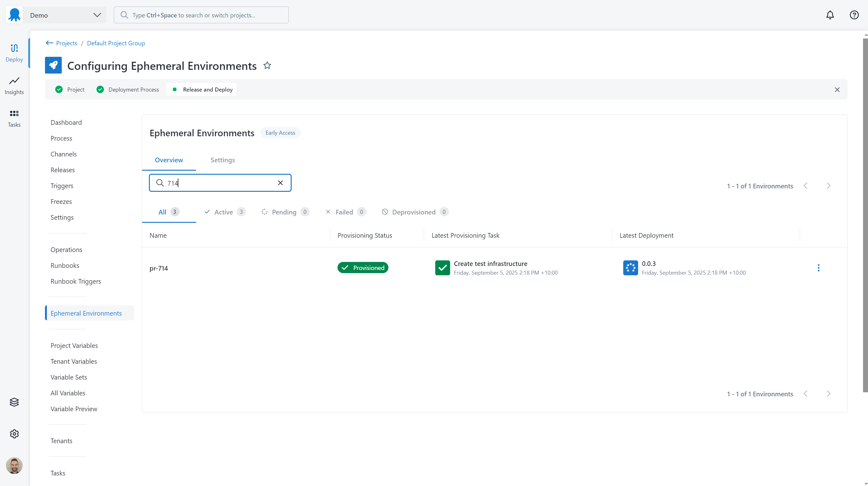Select the Project onboarding step
This screenshot has height=486, width=868.
click(70, 89)
